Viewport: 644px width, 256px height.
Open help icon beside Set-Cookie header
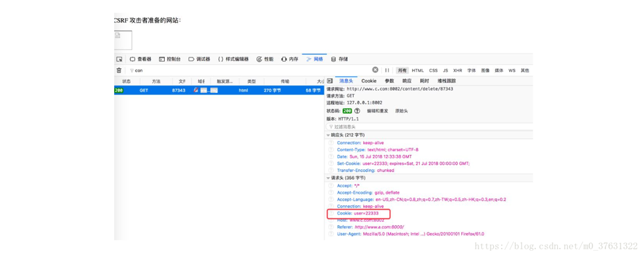click(331, 163)
